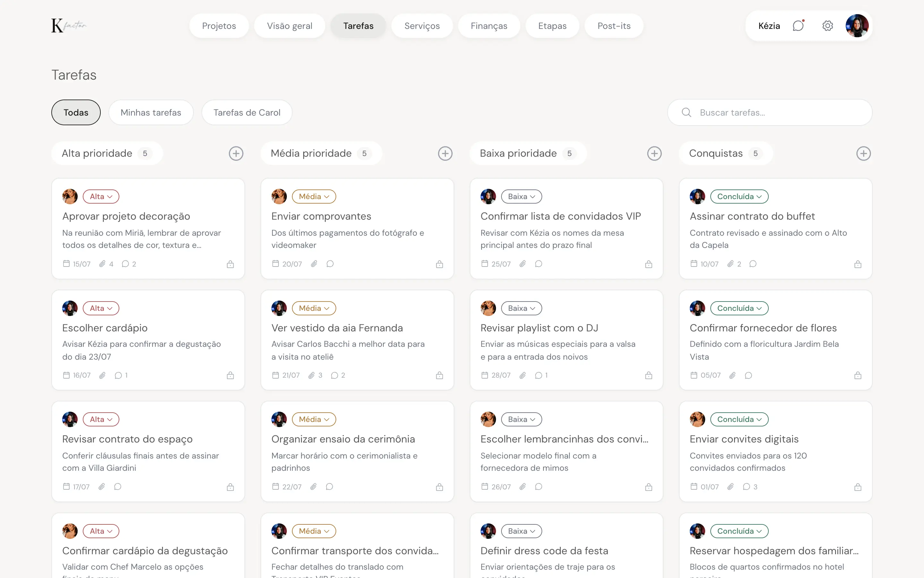Open the settings gear icon
This screenshot has width=924, height=578.
pos(827,26)
